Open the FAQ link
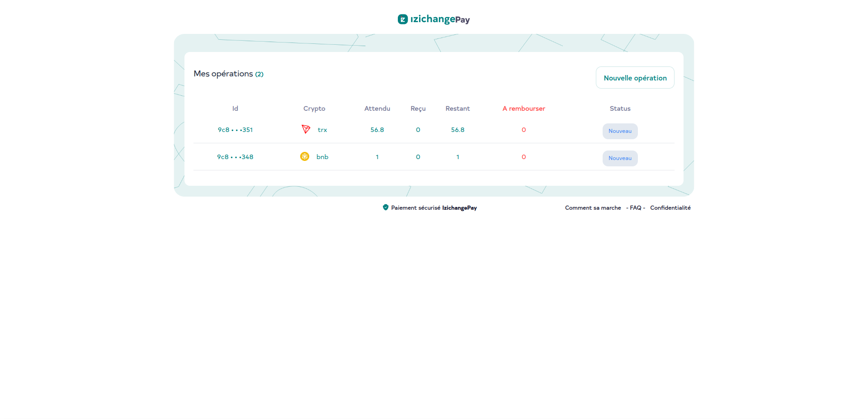 pyautogui.click(x=635, y=208)
